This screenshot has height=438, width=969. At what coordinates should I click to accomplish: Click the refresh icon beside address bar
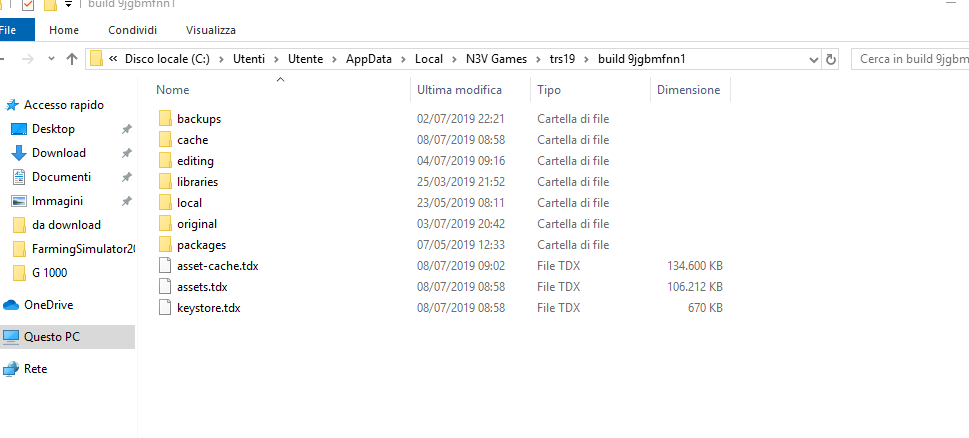[x=831, y=59]
